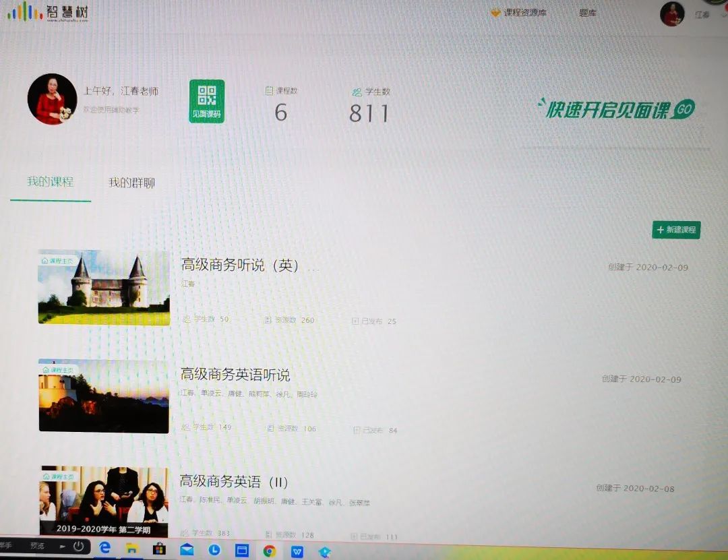Switch to the 我的课程 tab

click(x=50, y=181)
